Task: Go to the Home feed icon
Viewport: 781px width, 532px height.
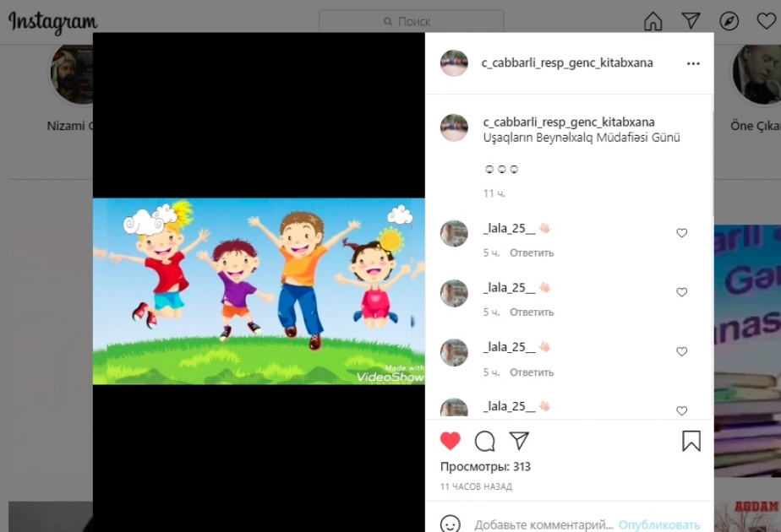Action: click(653, 21)
